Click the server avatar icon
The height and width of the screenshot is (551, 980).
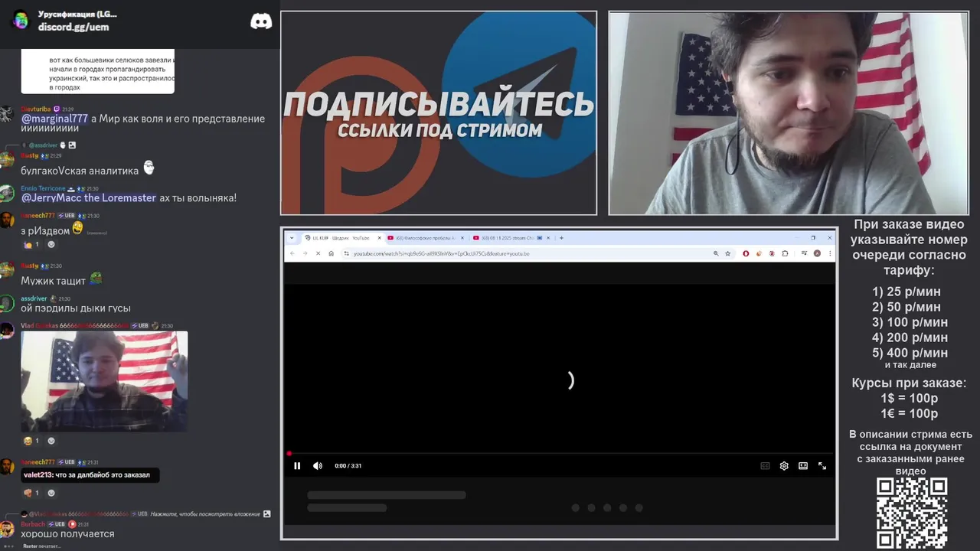click(x=21, y=20)
